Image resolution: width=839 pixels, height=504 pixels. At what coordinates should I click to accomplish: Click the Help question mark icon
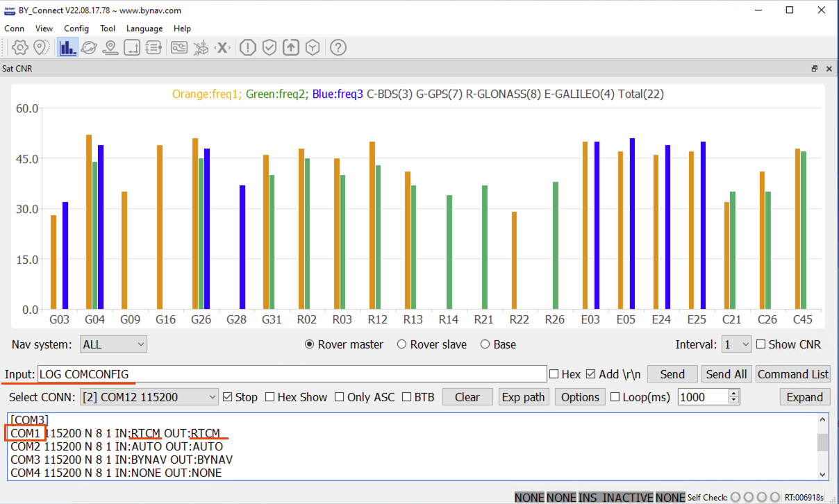pyautogui.click(x=338, y=47)
